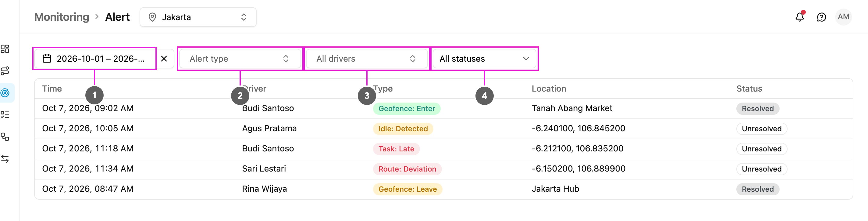Click the Unresolved status of Agus Pratama
The width and height of the screenshot is (868, 221).
[x=762, y=129]
